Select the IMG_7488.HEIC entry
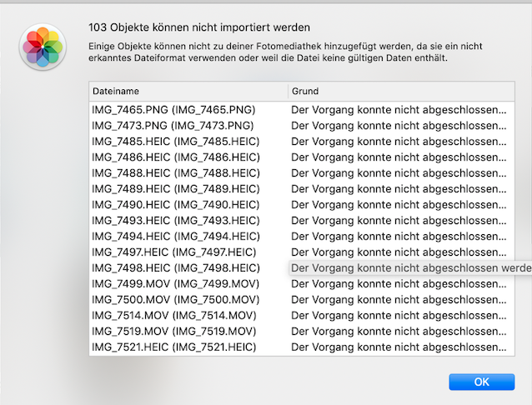 pyautogui.click(x=175, y=172)
